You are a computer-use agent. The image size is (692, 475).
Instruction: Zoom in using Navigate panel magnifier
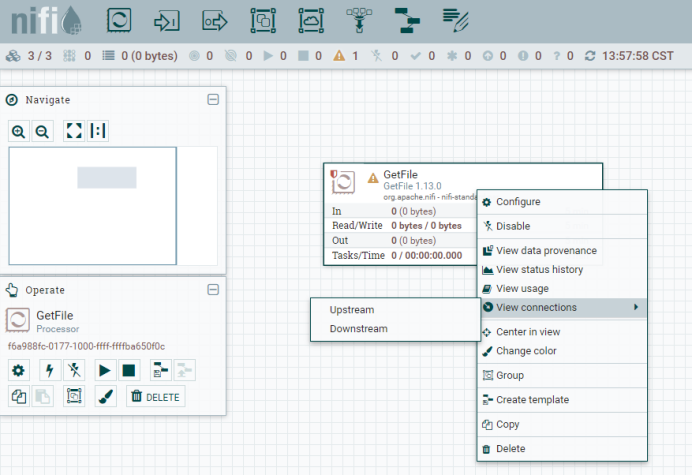coord(19,131)
